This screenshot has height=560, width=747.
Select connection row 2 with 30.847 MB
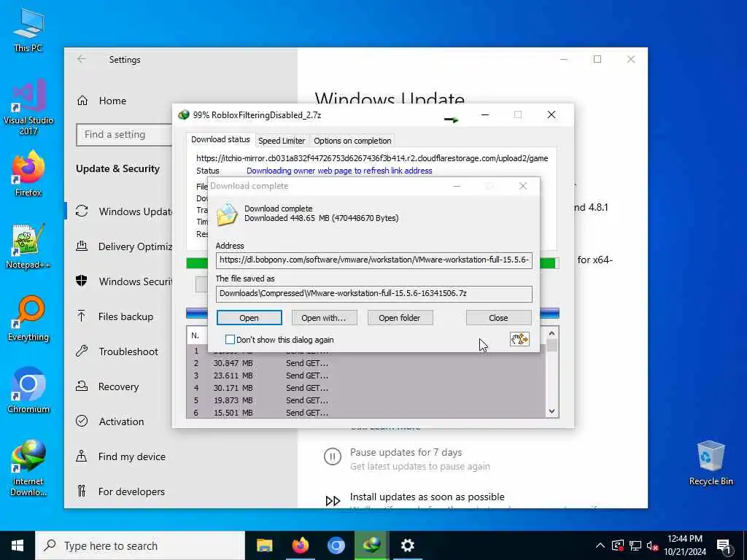click(x=366, y=363)
